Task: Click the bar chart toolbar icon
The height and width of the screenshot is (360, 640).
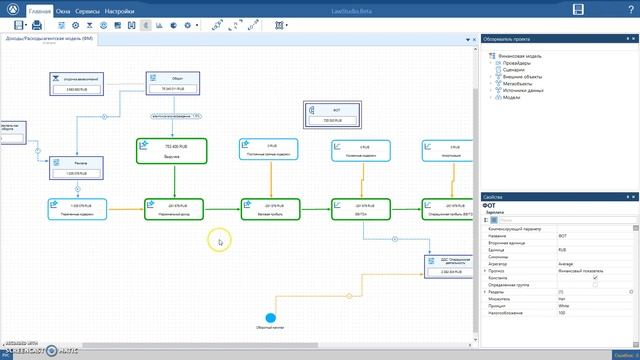Action: click(159, 25)
